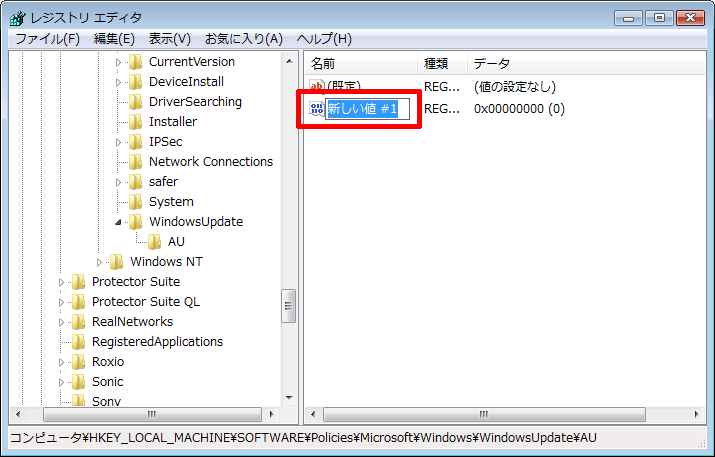The height and width of the screenshot is (457, 715).
Task: Click the tree pane scroll down arrow
Action: [289, 398]
